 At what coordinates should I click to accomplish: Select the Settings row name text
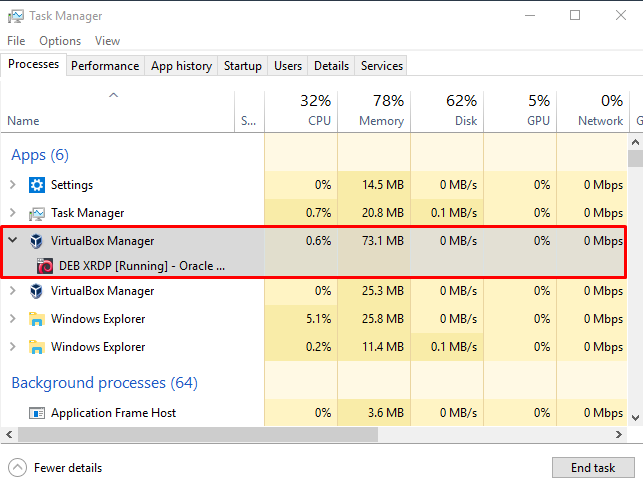[x=72, y=185]
